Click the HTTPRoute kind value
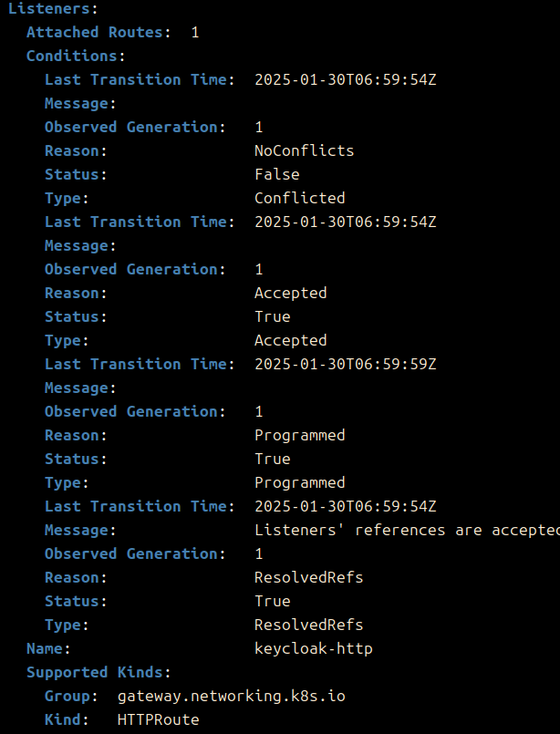 tap(158, 719)
